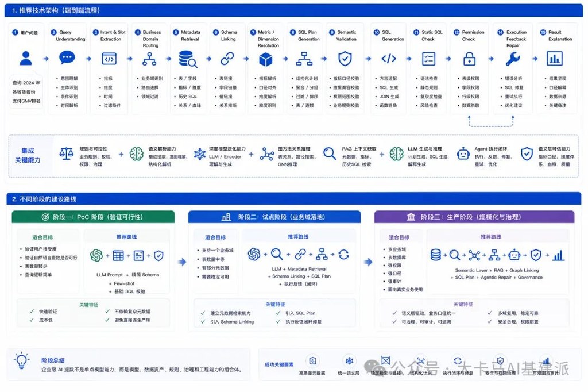Click the user person icon in step 1

coord(26,59)
